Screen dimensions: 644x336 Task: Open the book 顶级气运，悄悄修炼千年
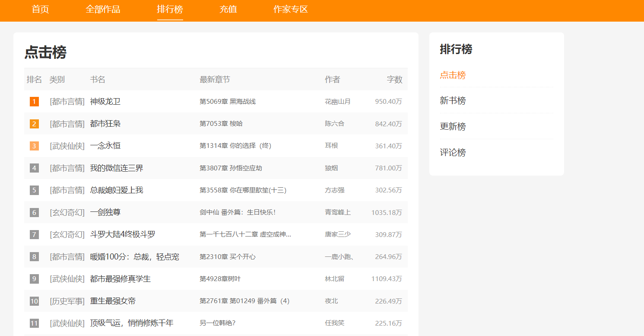[132, 323]
